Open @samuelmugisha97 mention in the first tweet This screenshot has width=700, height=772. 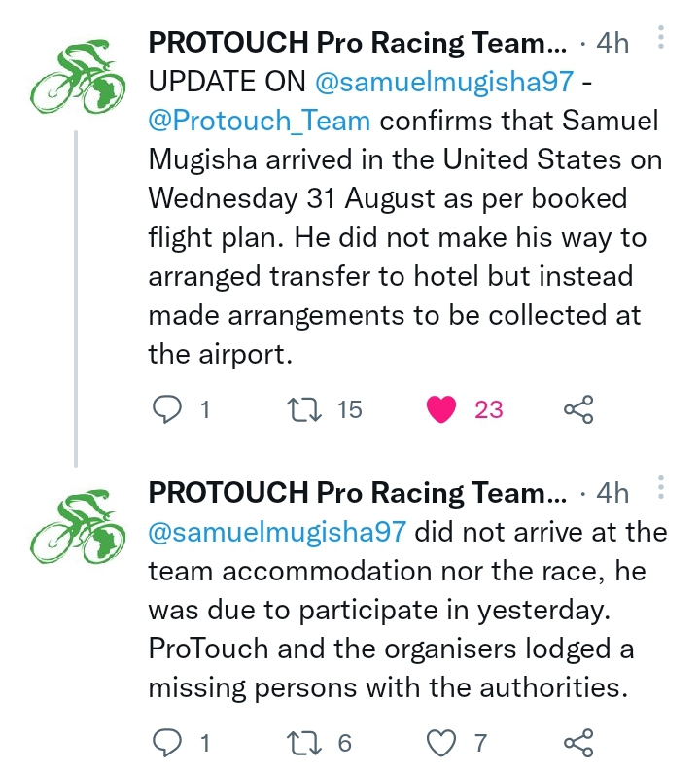pos(444,82)
